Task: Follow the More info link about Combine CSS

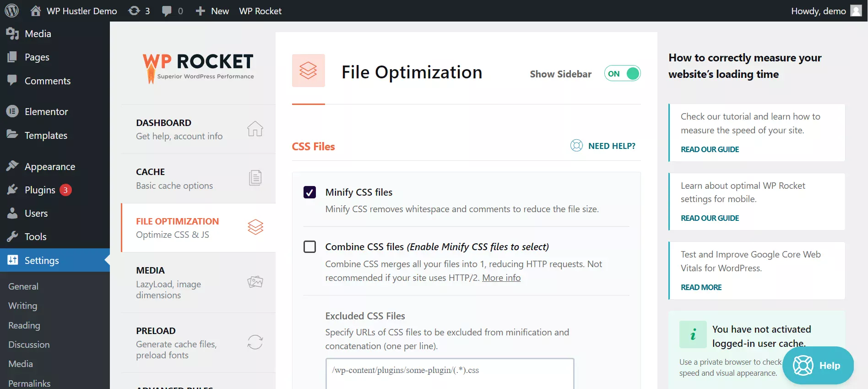Action: [501, 278]
